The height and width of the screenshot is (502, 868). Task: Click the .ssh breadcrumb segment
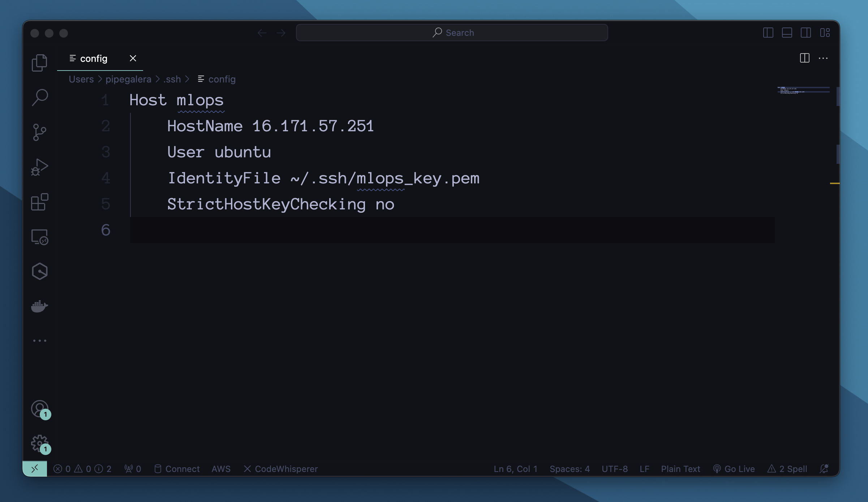click(172, 79)
